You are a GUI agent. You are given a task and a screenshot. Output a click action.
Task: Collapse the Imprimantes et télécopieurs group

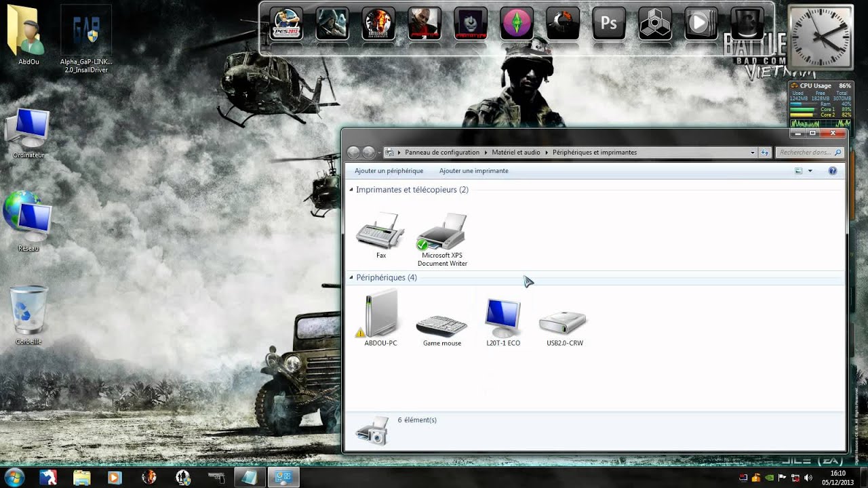pos(351,190)
